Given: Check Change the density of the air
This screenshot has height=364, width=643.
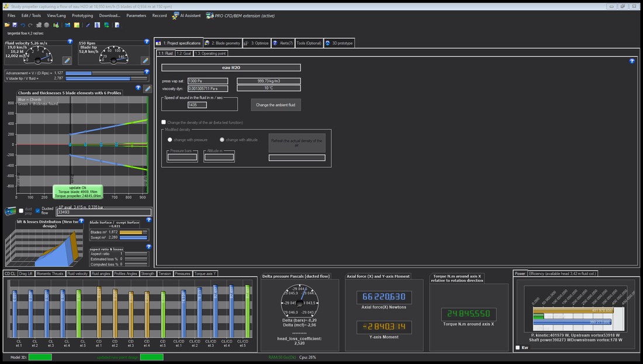Looking at the screenshot, I should tap(164, 122).
